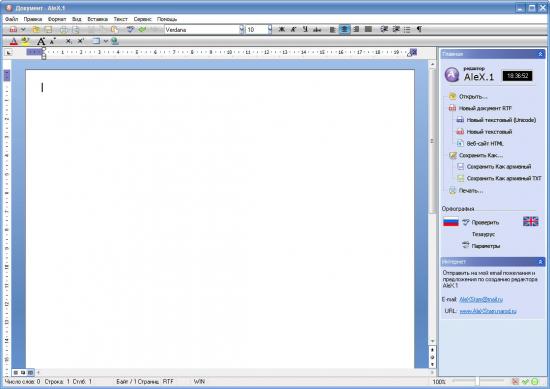Select the Russian flag spelling language
The image size is (550, 389).
(x=451, y=222)
